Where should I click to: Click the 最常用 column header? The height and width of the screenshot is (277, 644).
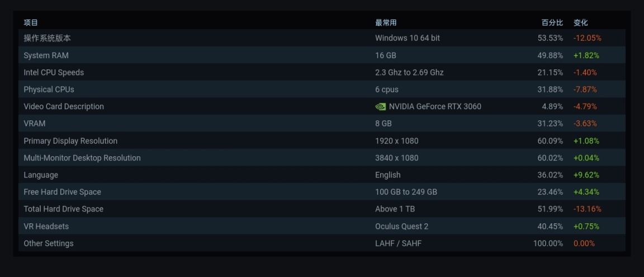point(386,22)
